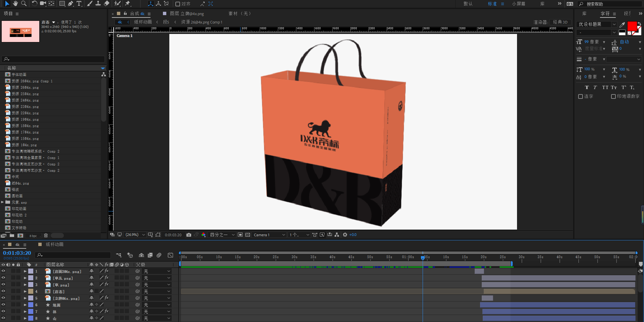The width and height of the screenshot is (644, 322).
Task: Click the swap fill and stroke arrow
Action: pos(639,24)
